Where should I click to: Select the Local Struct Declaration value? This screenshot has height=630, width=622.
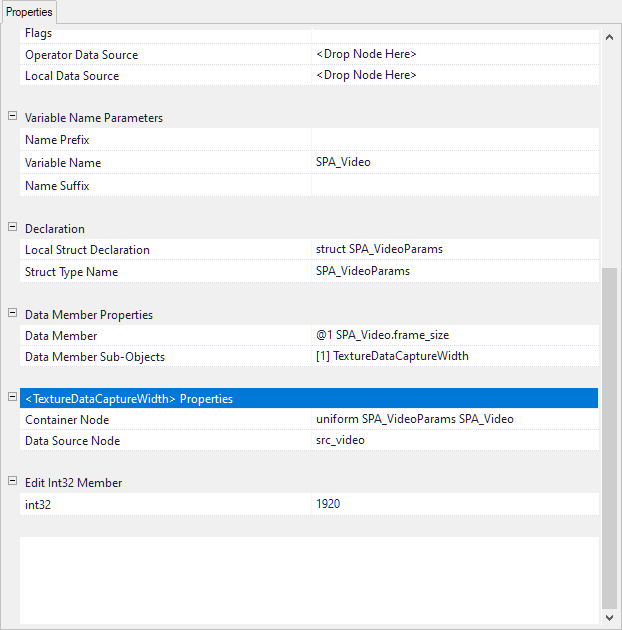(x=455, y=249)
